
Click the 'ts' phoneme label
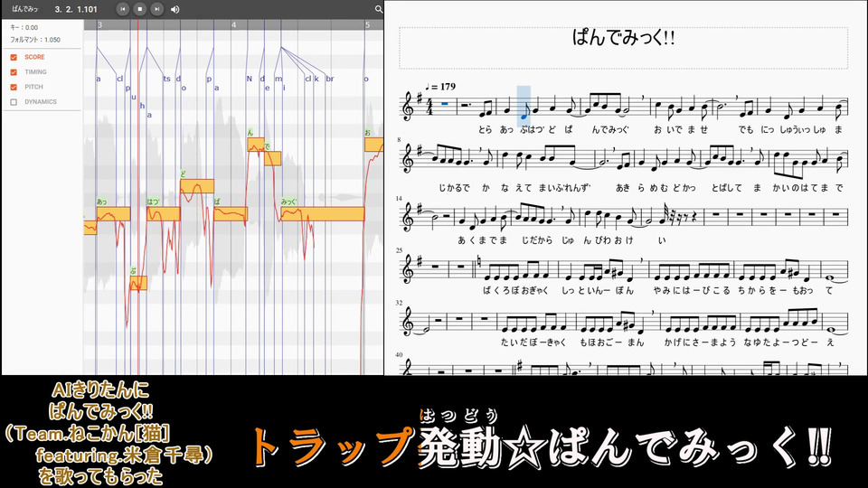(166, 79)
